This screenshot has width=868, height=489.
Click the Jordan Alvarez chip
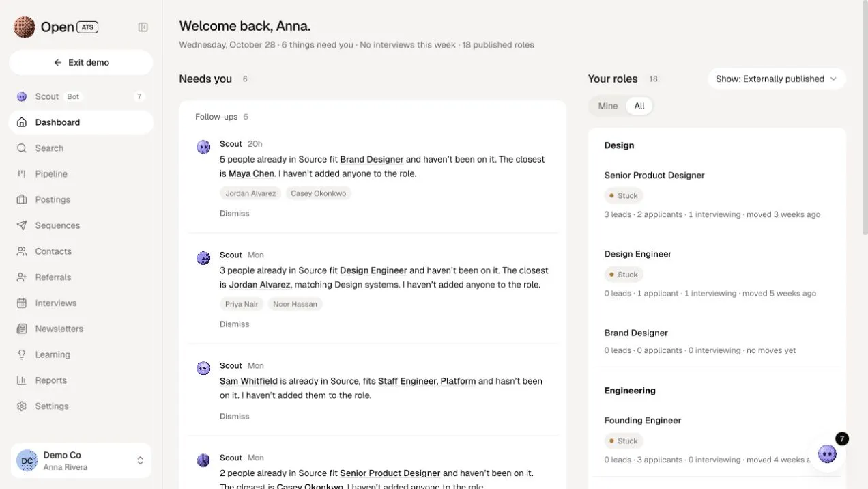250,193
